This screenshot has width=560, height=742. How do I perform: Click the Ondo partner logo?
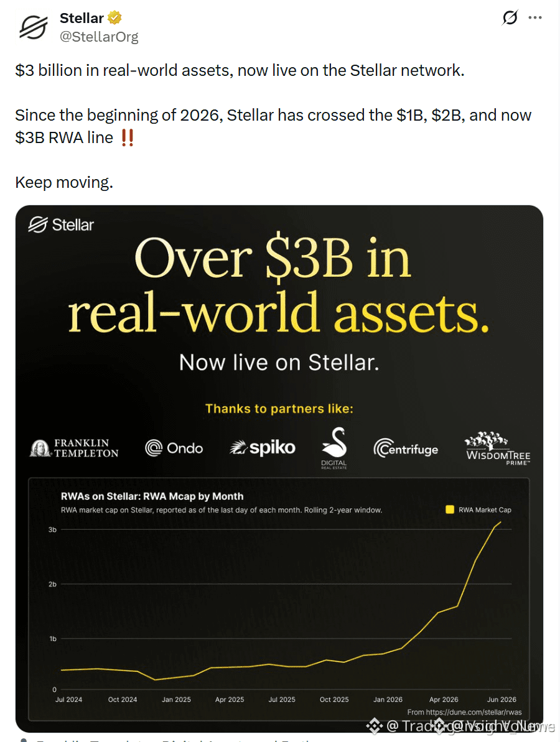tap(174, 448)
